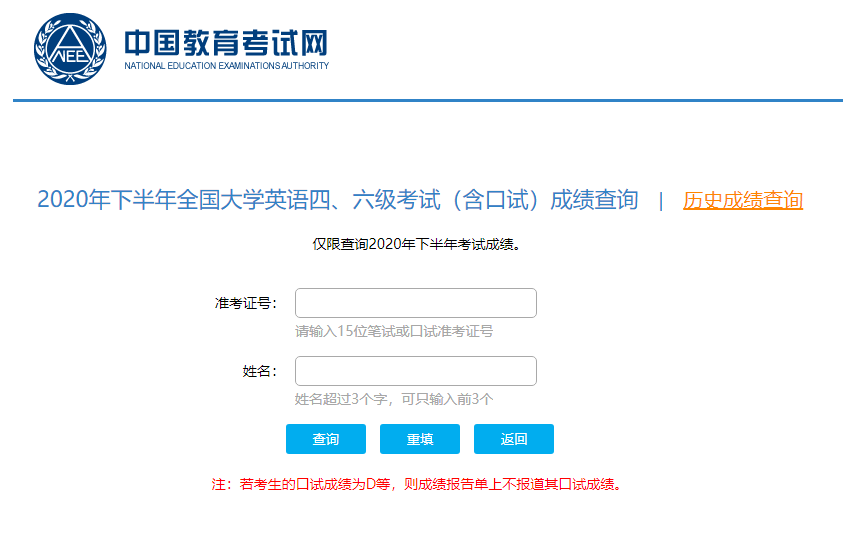Click the 2020年下半年 CET 成绩查询 page heading
Screen dimensions: 843x550
pos(337,200)
